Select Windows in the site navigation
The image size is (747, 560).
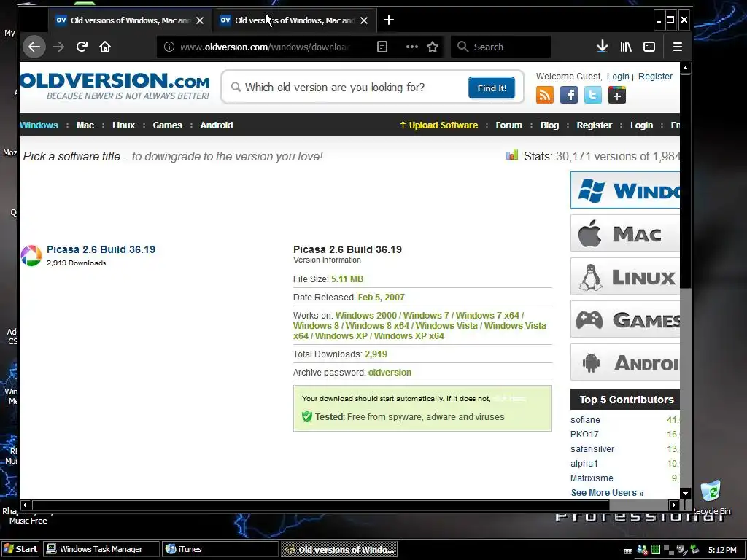click(x=39, y=125)
